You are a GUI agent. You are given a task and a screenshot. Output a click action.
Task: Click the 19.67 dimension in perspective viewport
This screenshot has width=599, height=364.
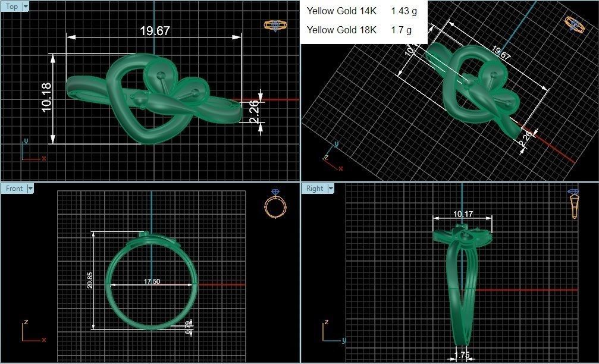501,53
